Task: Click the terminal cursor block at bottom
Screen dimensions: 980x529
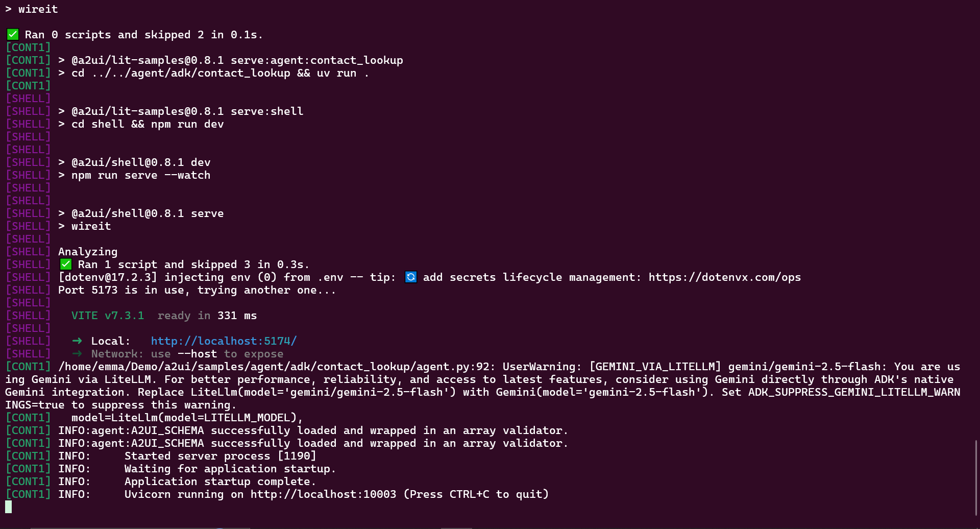Action: 9,507
